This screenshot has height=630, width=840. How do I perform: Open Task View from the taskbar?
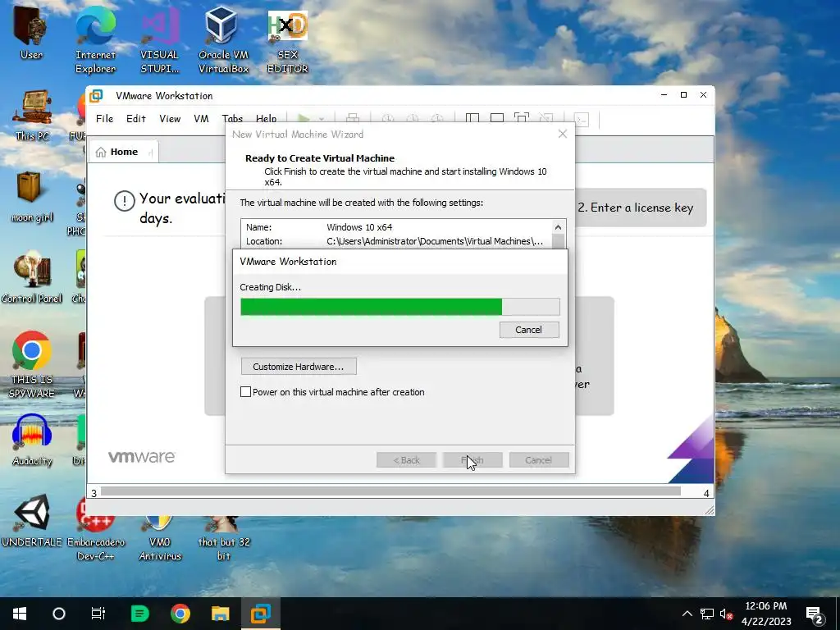pyautogui.click(x=98, y=614)
